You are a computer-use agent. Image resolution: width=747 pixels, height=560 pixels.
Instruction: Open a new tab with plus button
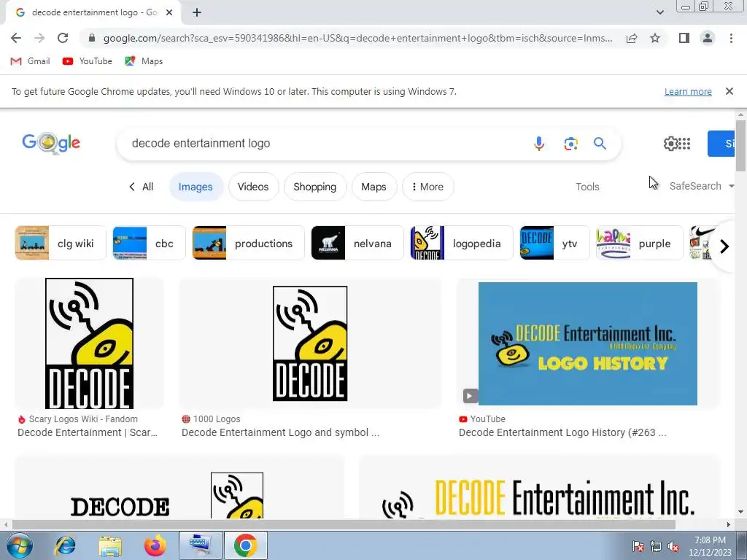[197, 13]
